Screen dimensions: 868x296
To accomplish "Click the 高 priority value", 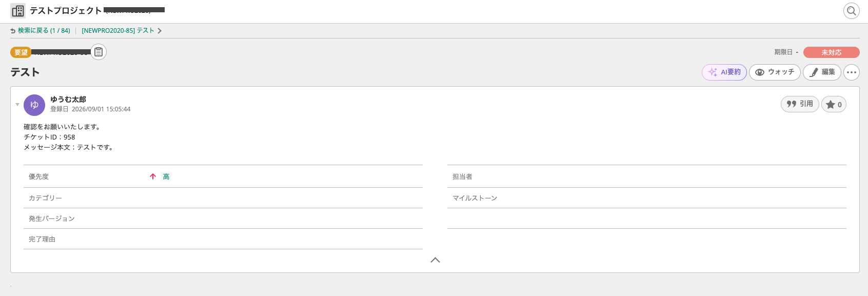I will coord(166,176).
